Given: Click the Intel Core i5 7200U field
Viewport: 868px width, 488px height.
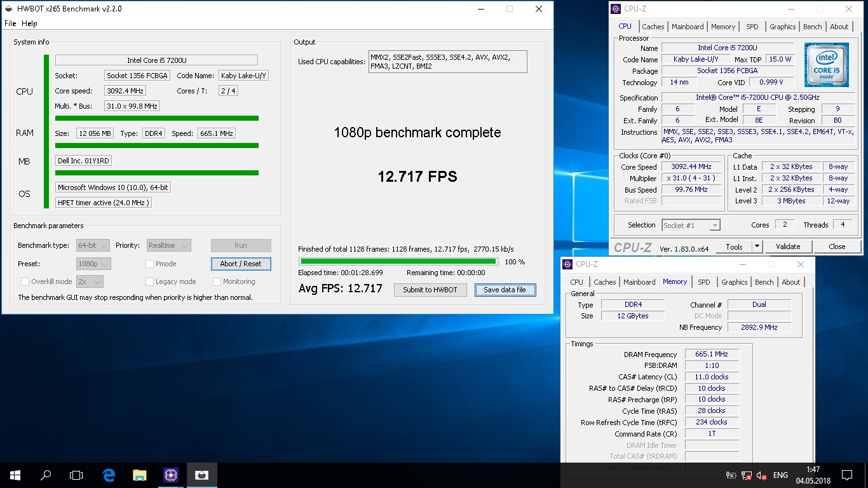Looking at the screenshot, I should (x=156, y=60).
